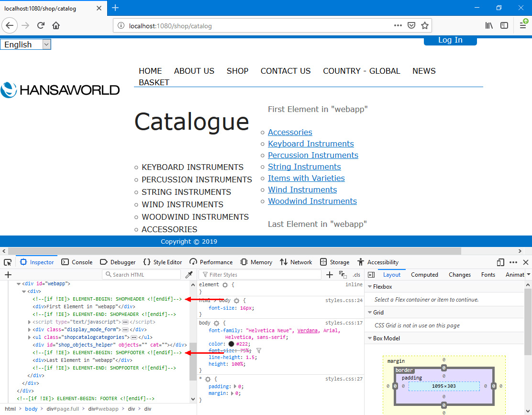Screen dimensions: 532x415
Task: Collapse the Box Model section
Action: (x=370, y=338)
